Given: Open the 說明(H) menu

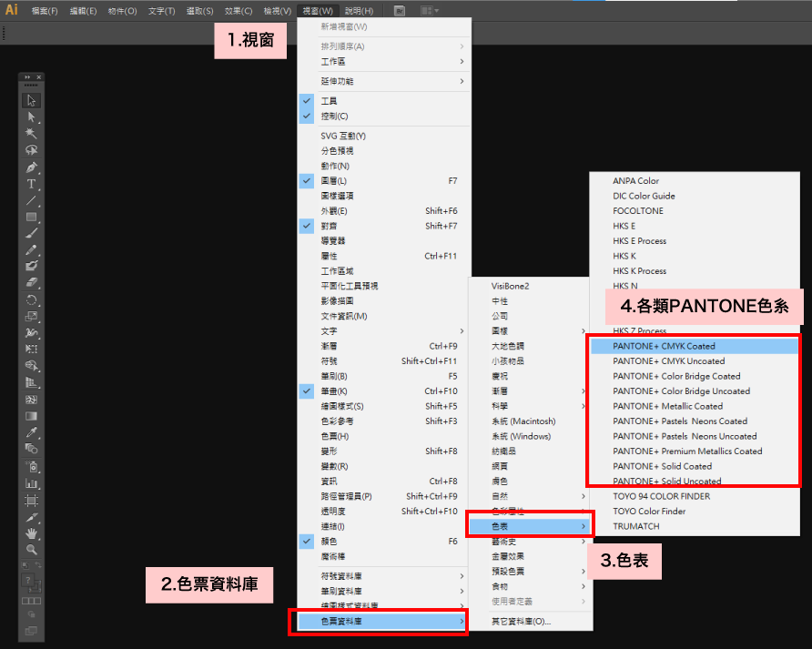Looking at the screenshot, I should click(x=360, y=11).
